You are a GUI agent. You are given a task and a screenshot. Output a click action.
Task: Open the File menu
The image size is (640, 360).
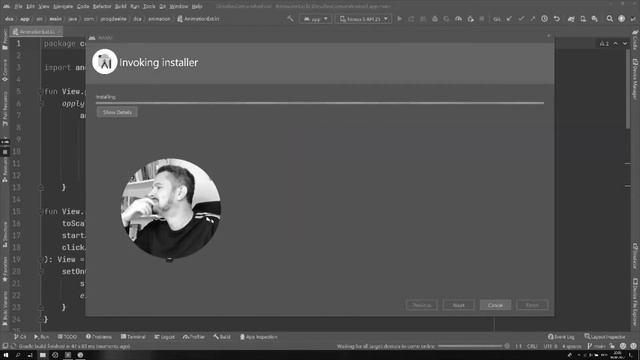[18, 7]
